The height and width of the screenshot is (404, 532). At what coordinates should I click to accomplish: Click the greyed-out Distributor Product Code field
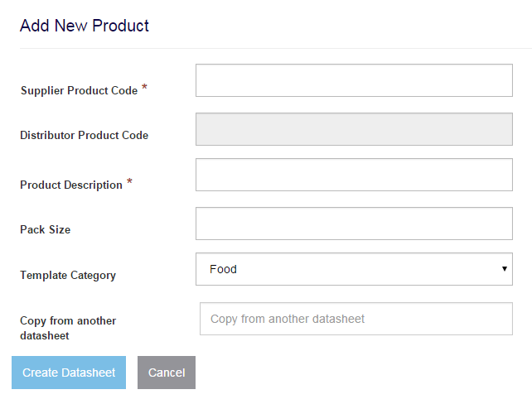[354, 129]
